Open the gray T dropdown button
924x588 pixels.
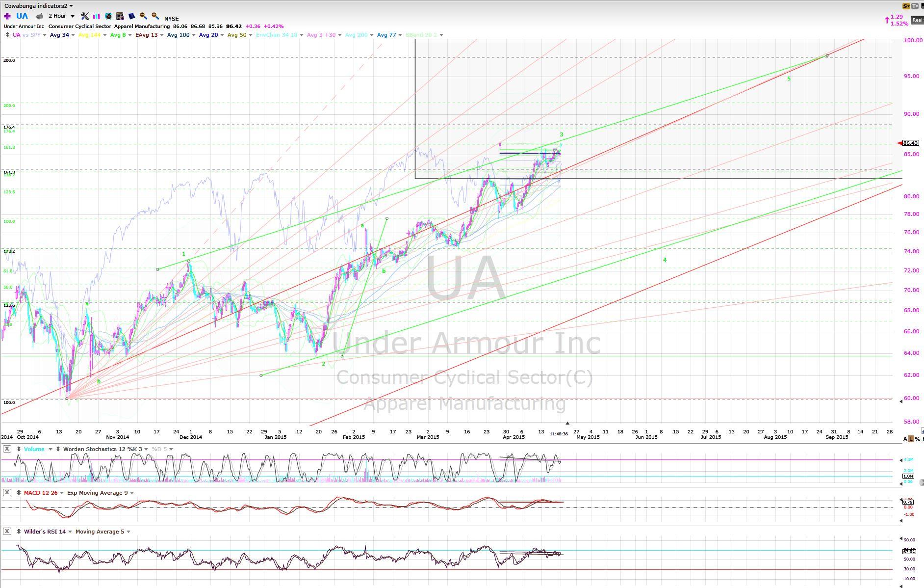915,6
